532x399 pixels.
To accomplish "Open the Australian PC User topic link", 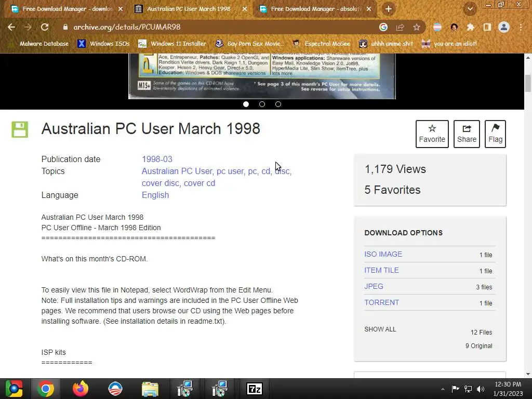I will click(177, 171).
